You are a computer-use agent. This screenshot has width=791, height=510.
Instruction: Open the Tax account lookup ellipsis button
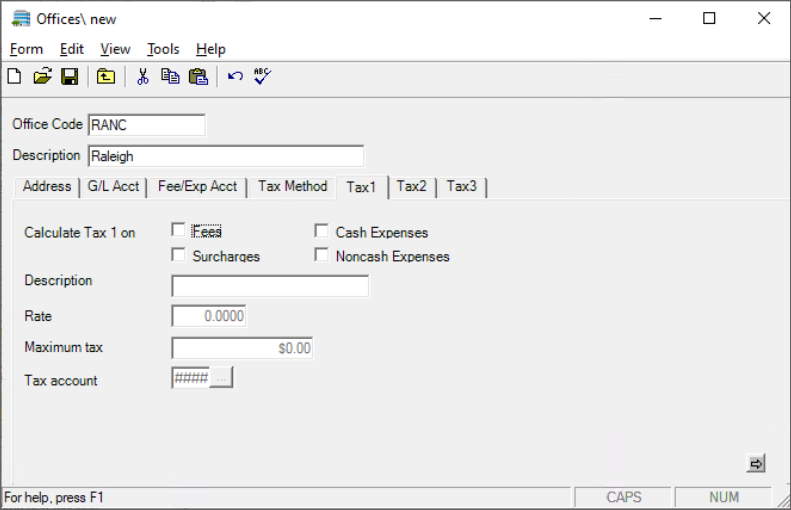click(x=221, y=378)
